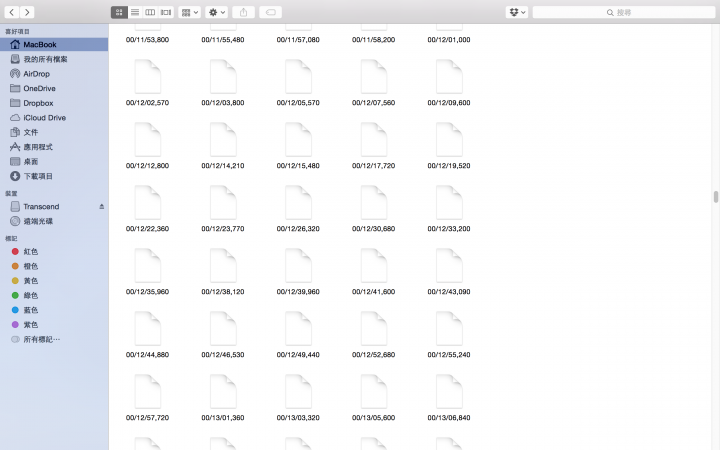The height and width of the screenshot is (450, 720).
Task: Select file icon 00/12/17,720
Action: (x=373, y=140)
